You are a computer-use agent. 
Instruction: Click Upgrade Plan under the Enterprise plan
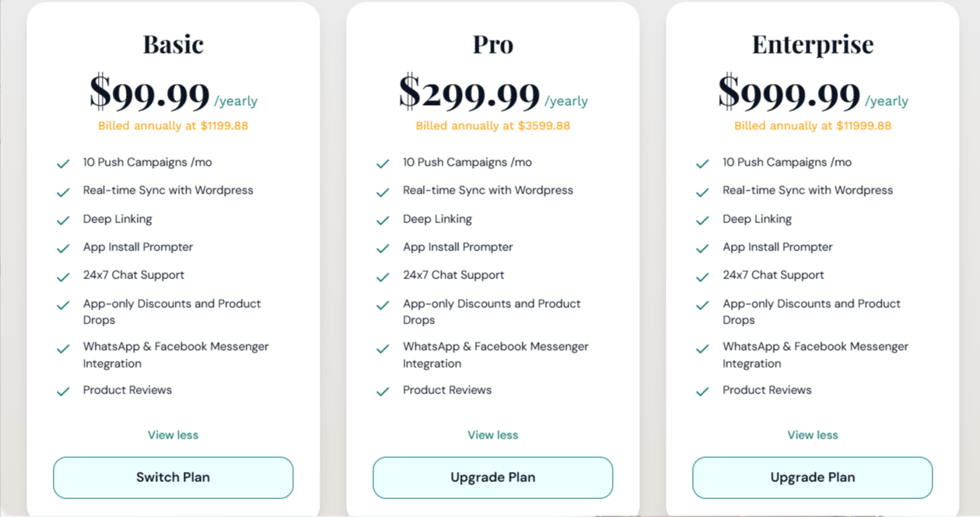[812, 477]
